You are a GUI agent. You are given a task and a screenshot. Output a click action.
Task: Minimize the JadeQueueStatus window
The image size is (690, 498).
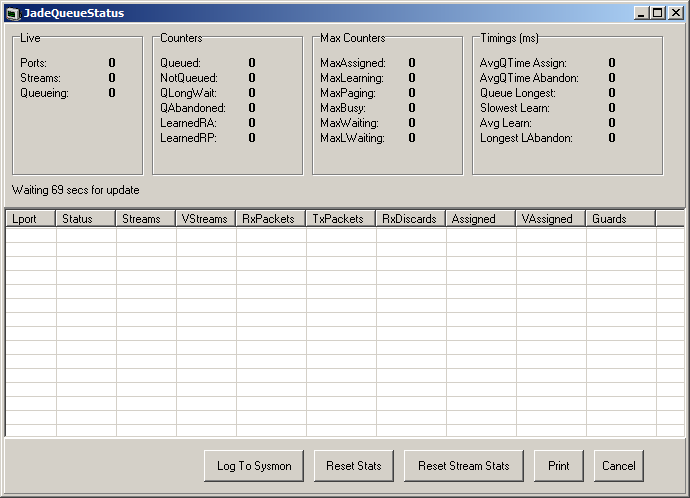642,13
